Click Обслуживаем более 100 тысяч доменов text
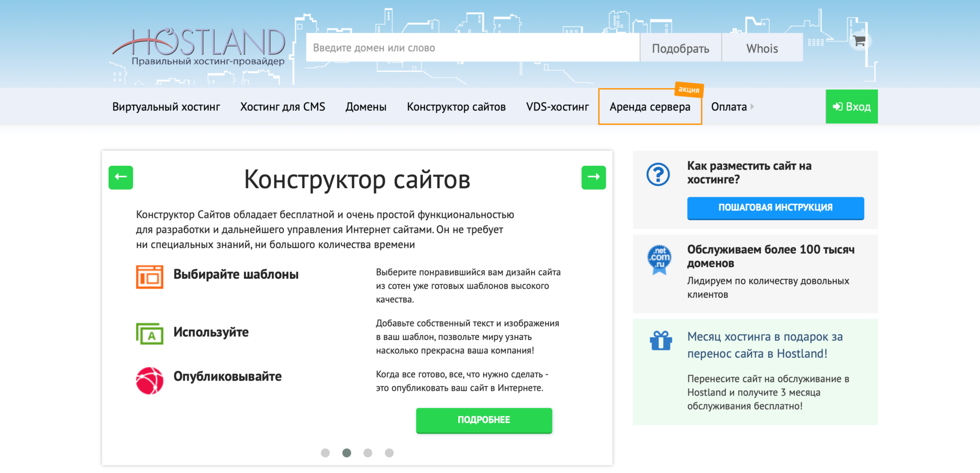The height and width of the screenshot is (473, 980). click(771, 256)
